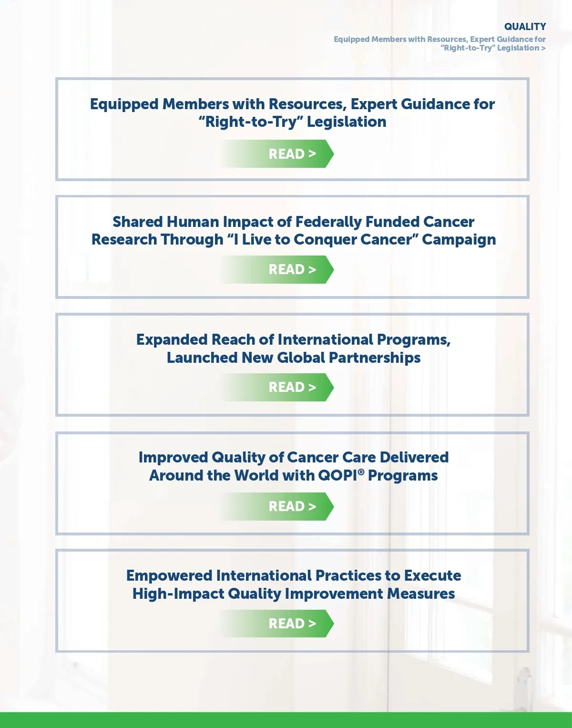The width and height of the screenshot is (572, 728).
Task: Click the > chevron on the QOPI Programs READ button
Action: [x=312, y=506]
